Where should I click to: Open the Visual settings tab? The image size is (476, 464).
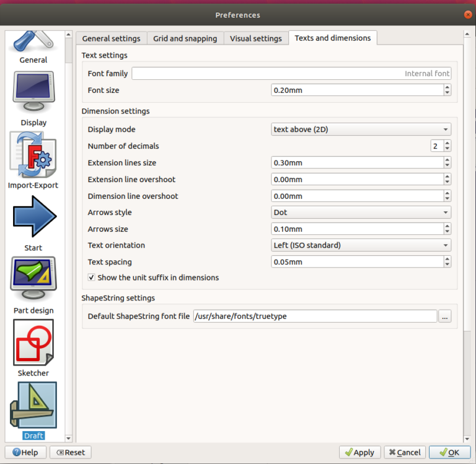pyautogui.click(x=255, y=38)
